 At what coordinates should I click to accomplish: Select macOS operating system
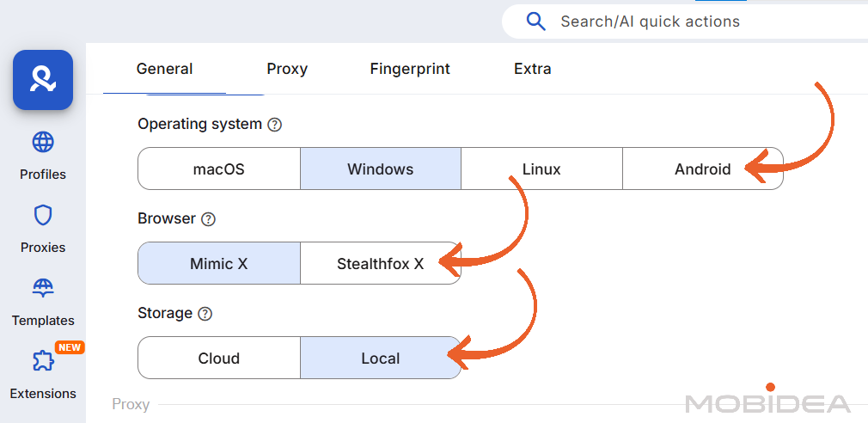pyautogui.click(x=218, y=169)
